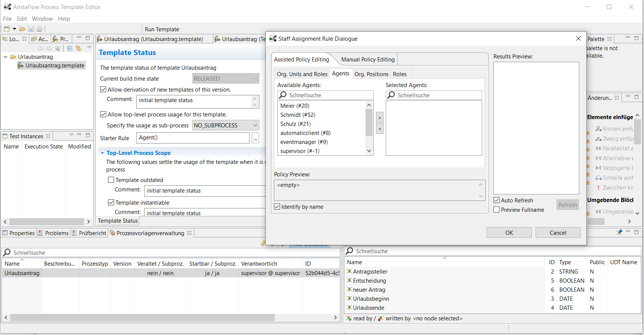Open the NO_SUBPROCESS usage dropdown
The width and height of the screenshot is (644, 335).
tap(226, 125)
